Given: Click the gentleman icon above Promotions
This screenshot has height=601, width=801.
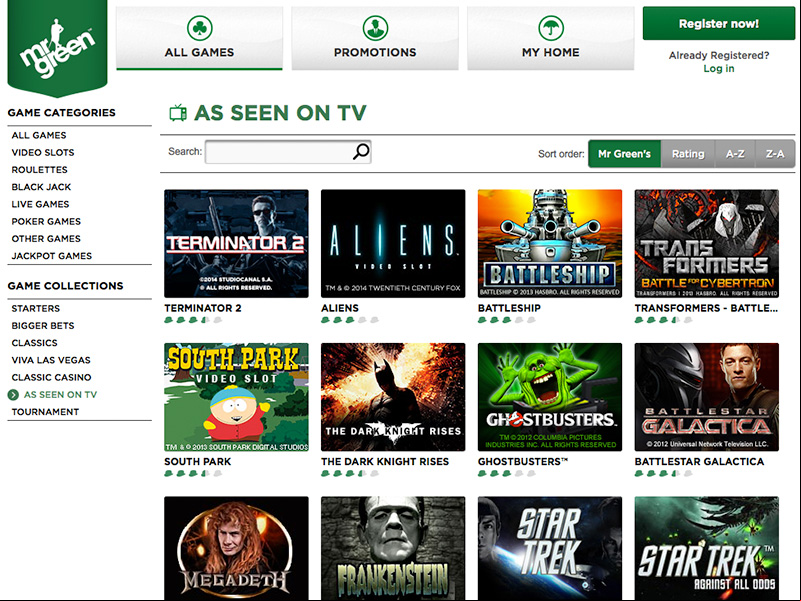Looking at the screenshot, I should (375, 28).
